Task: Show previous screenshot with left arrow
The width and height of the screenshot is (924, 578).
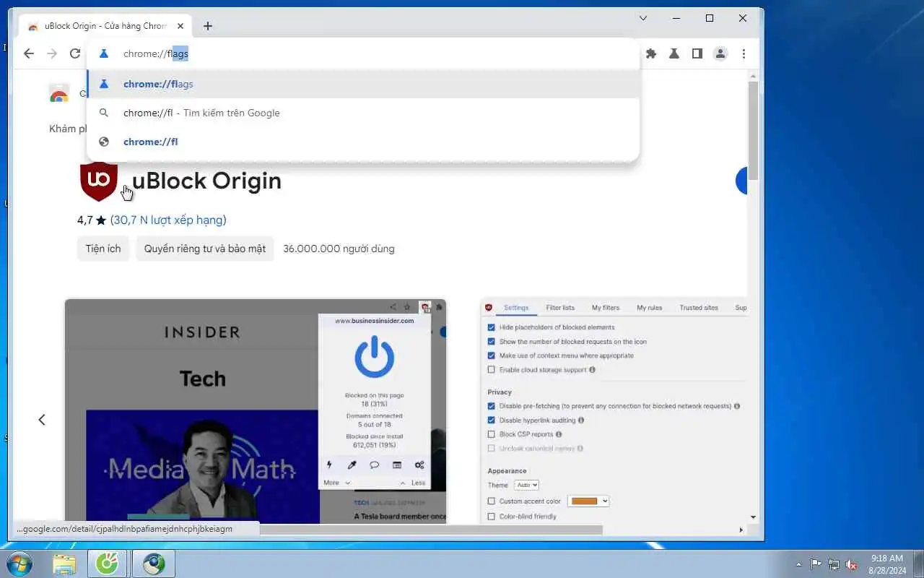Action: 42,420
